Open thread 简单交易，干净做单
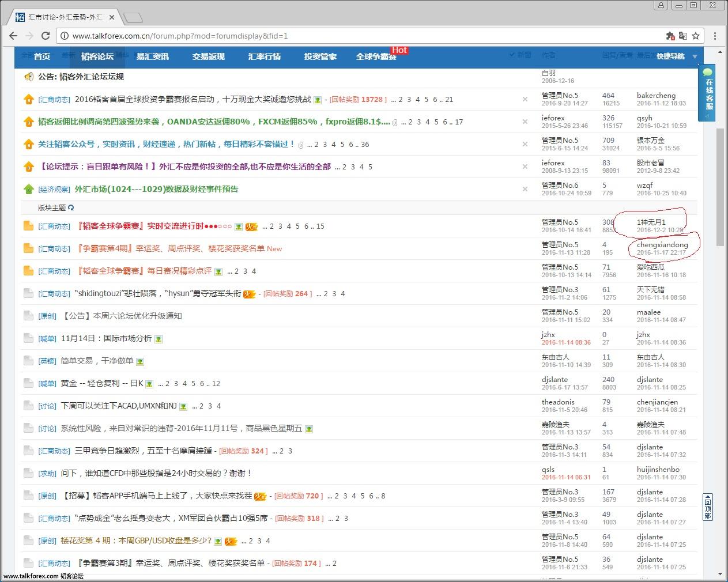The width and height of the screenshot is (728, 582). [x=97, y=361]
